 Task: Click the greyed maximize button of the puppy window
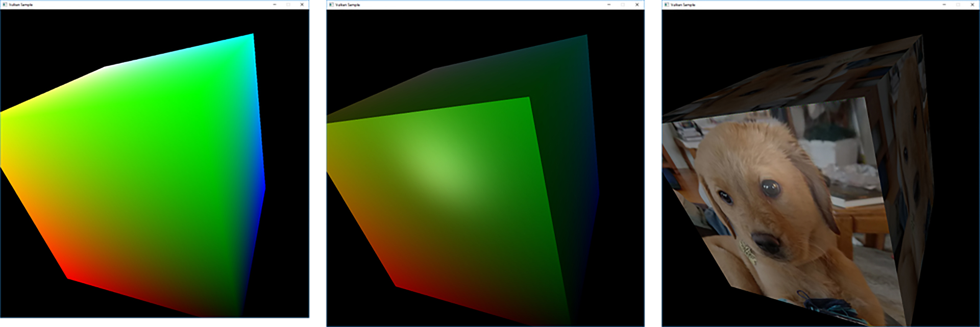958,5
